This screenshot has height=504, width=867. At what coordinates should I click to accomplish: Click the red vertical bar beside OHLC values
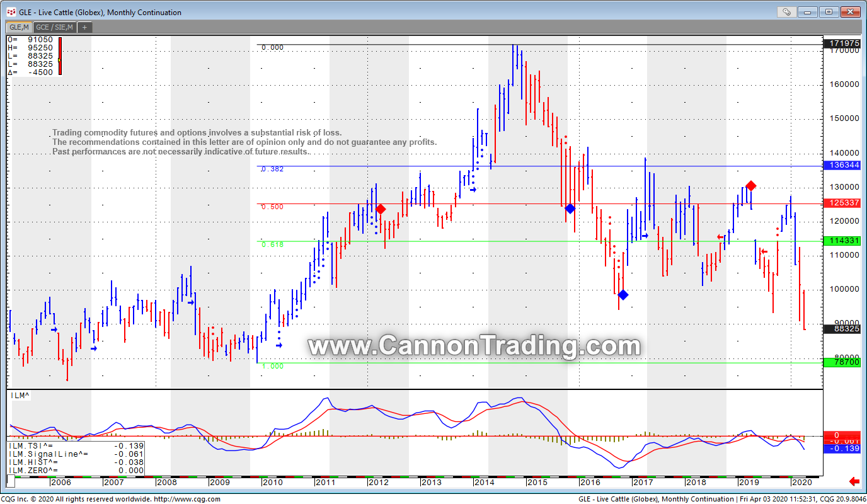(x=60, y=57)
